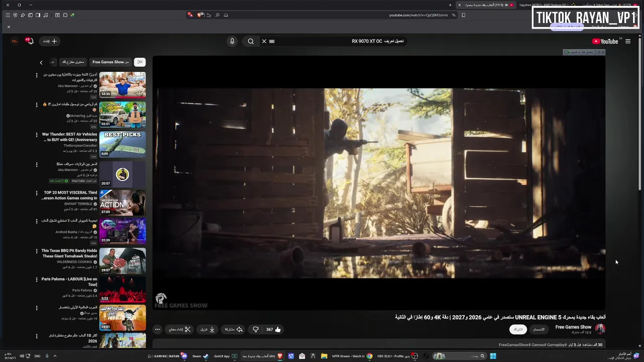644x362 pixels.
Task: Select the 'Free Games Show' filter chip
Action: coord(111,62)
